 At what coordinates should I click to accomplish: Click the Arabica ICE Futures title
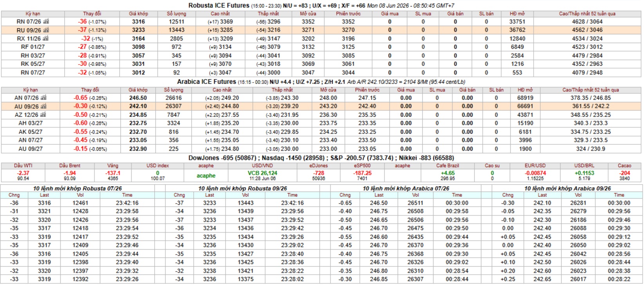pyautogui.click(x=206, y=82)
